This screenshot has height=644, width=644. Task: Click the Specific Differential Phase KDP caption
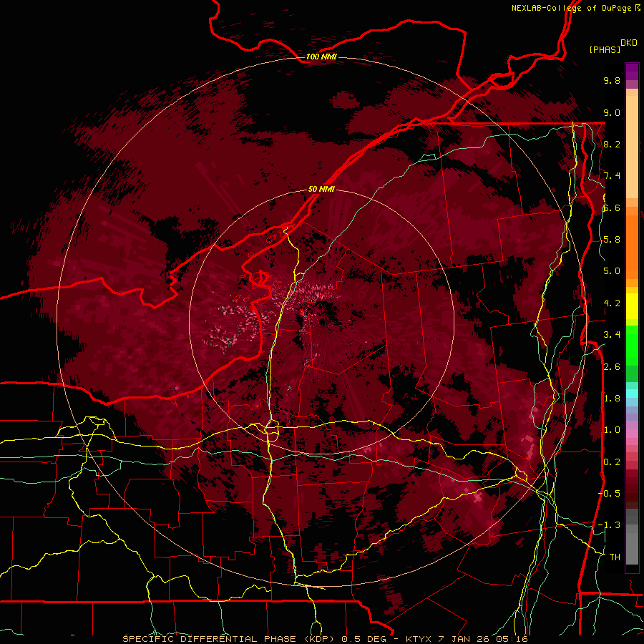click(x=325, y=639)
